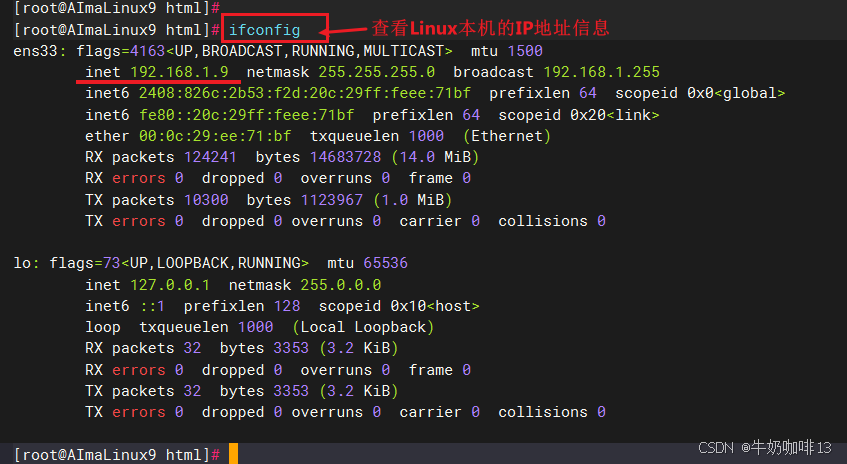847x464 pixels.
Task: Select the UP,LOOPBACK,RUNNING flags text
Action: pyautogui.click(x=215, y=263)
